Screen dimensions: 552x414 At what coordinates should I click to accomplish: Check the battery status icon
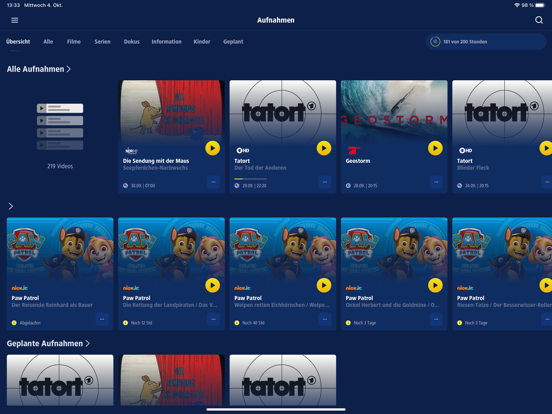pyautogui.click(x=540, y=5)
